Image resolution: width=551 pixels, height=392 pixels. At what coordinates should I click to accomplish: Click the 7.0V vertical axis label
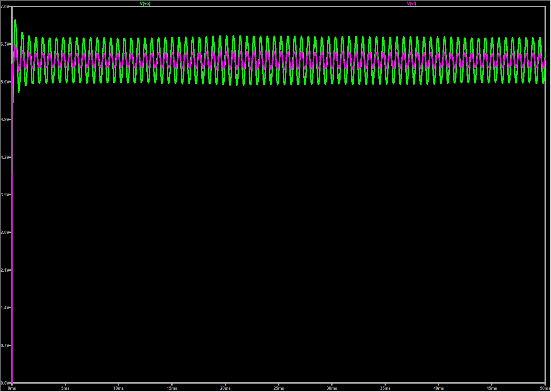5,6
